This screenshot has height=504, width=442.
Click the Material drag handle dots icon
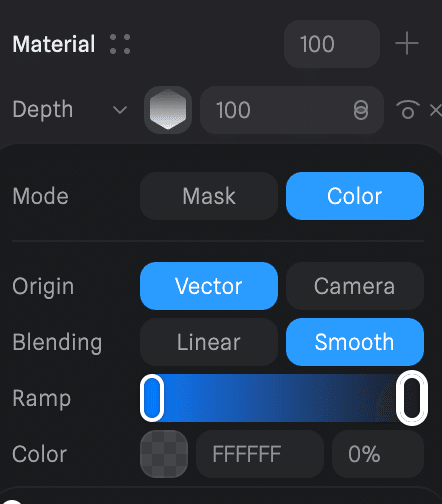coord(120,44)
